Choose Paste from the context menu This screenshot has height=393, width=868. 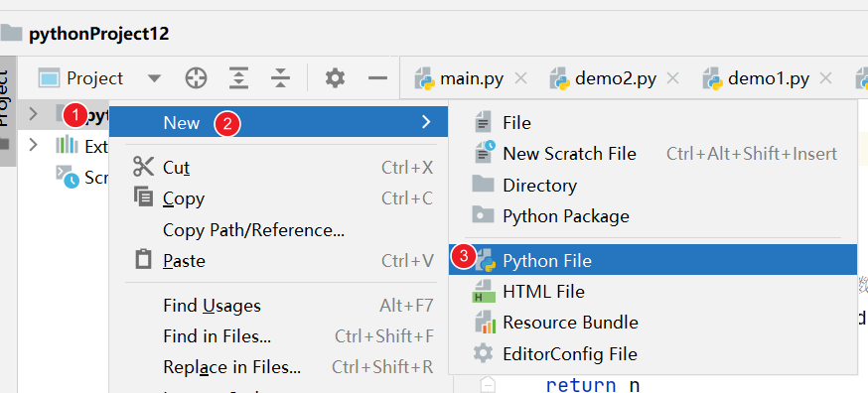coord(278,261)
